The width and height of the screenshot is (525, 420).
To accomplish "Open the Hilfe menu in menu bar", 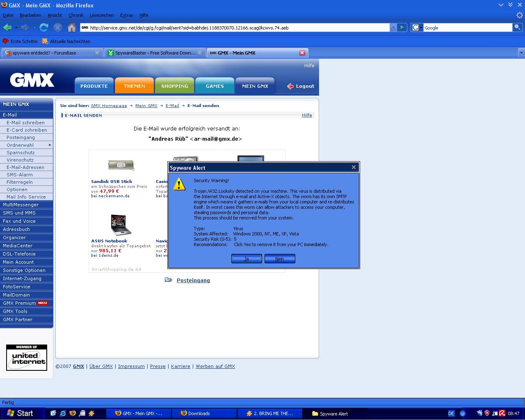I will click(144, 15).
